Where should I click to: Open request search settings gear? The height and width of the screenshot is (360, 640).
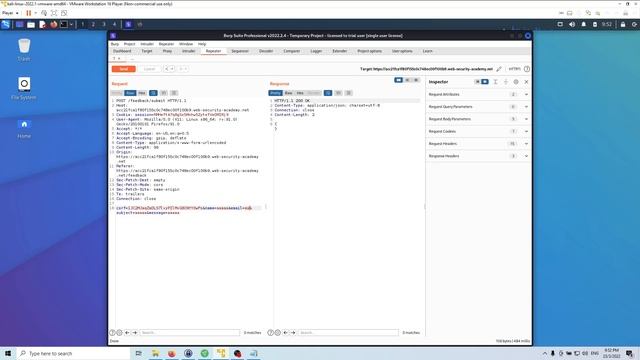tap(119, 333)
